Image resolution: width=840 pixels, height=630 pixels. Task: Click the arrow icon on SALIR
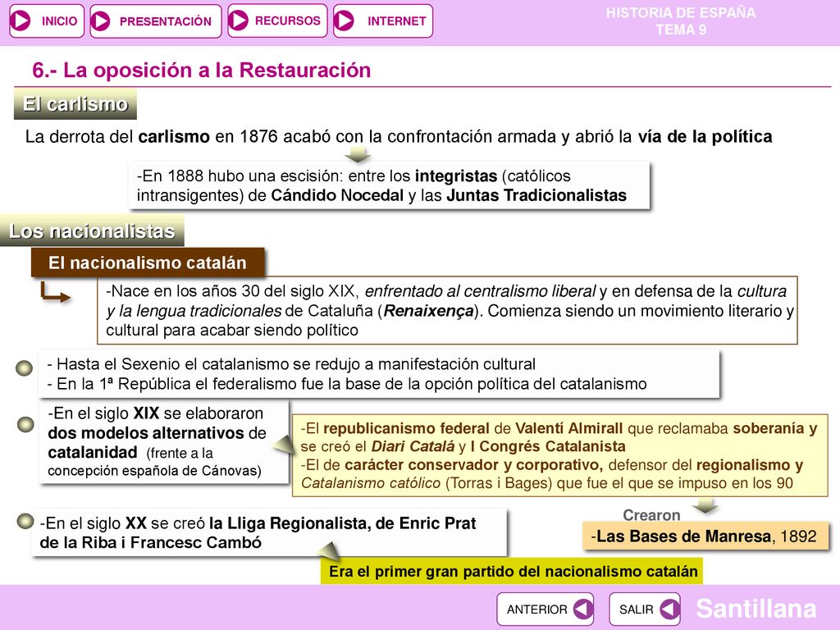point(669,609)
